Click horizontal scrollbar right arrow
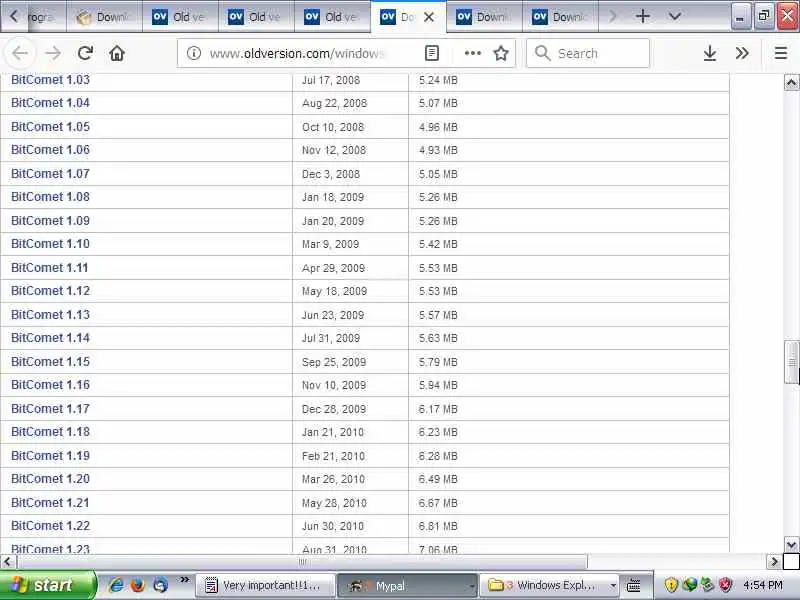800x600 pixels. pos(773,562)
